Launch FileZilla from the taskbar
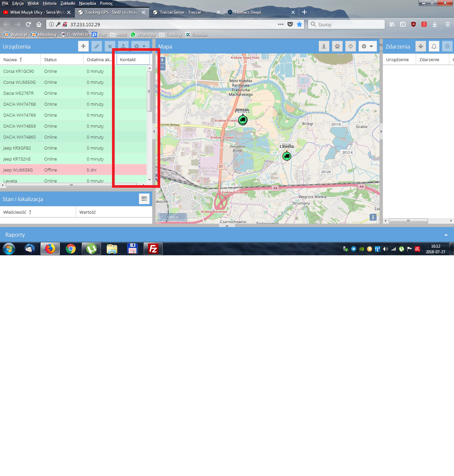The width and height of the screenshot is (454, 476). coord(153,249)
